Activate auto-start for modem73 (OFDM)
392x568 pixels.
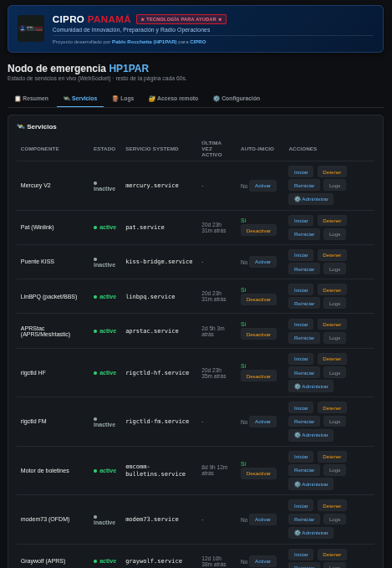[262, 519]
